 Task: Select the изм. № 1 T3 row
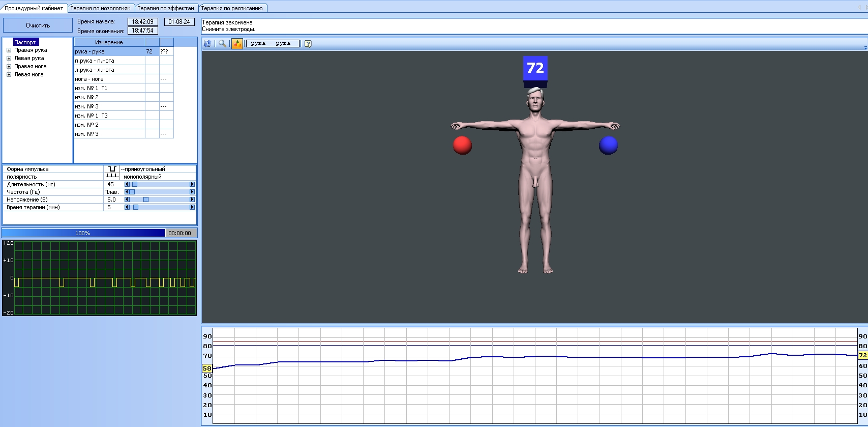124,116
